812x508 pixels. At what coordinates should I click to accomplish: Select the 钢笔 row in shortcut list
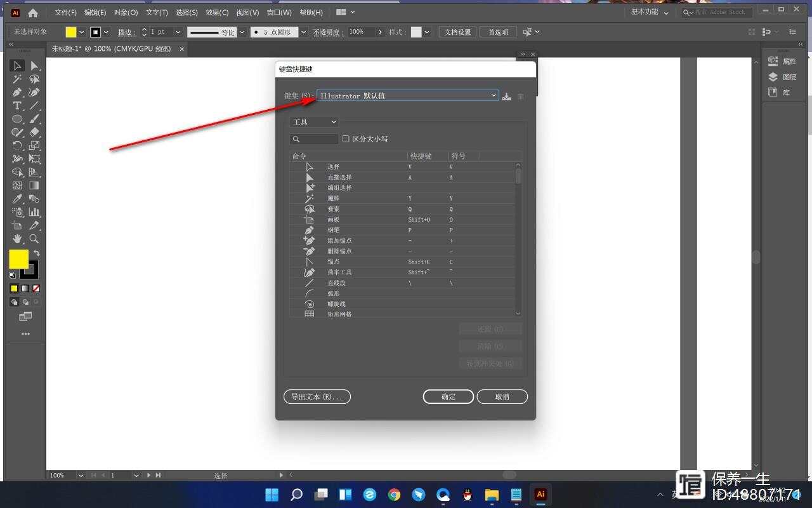coord(402,230)
